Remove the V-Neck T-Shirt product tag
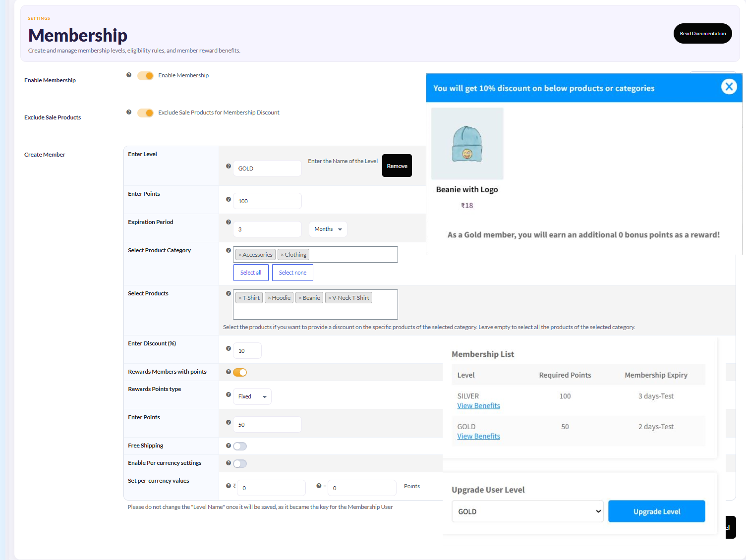Viewport: 746px width, 560px height. [x=330, y=298]
